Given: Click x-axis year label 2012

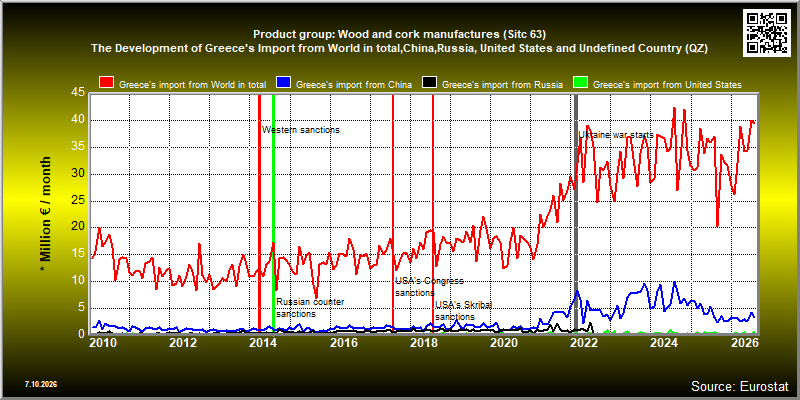Looking at the screenshot, I should 183,342.
